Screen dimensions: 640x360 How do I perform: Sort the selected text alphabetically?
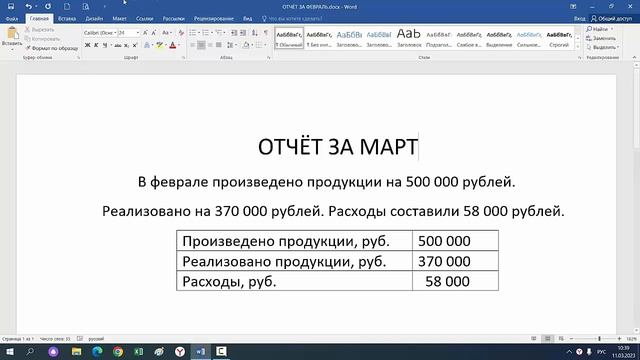255,33
